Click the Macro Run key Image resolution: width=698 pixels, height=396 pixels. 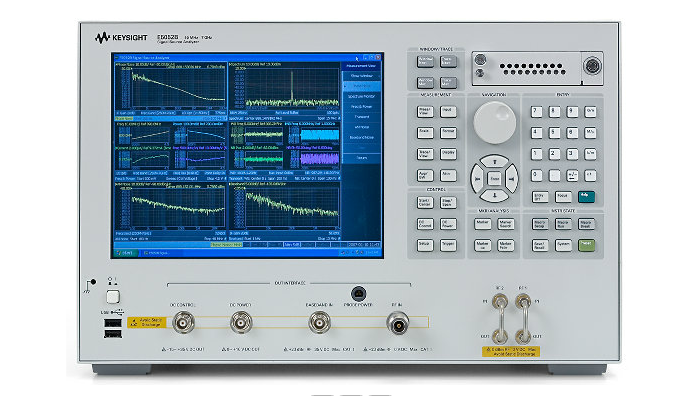click(563, 224)
